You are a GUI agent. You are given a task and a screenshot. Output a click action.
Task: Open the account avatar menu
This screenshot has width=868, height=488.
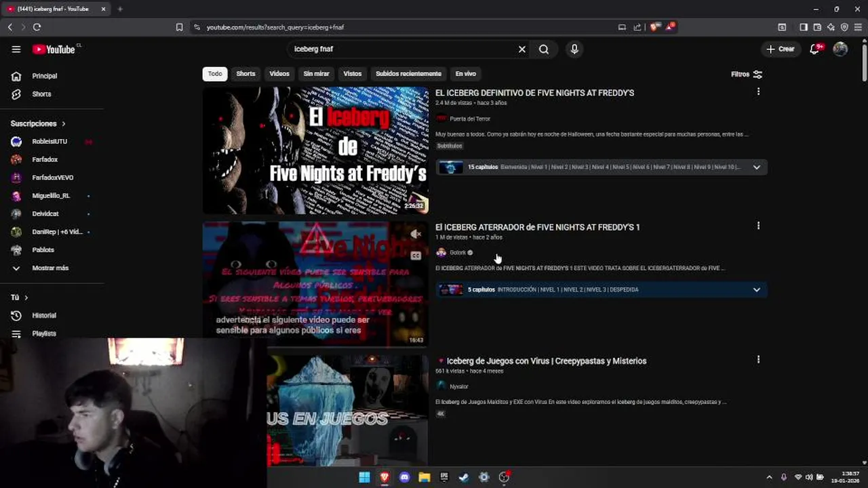[x=840, y=49]
